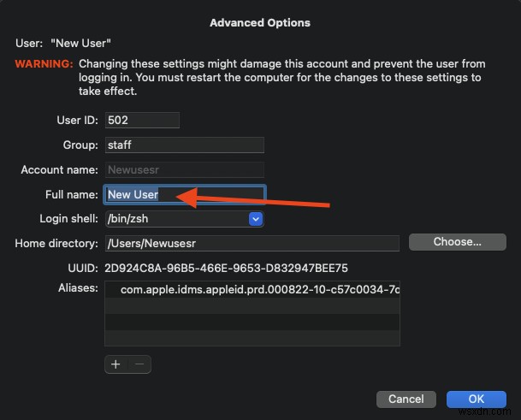Click the Group field containing staff
This screenshot has height=420, width=521.
coord(184,145)
